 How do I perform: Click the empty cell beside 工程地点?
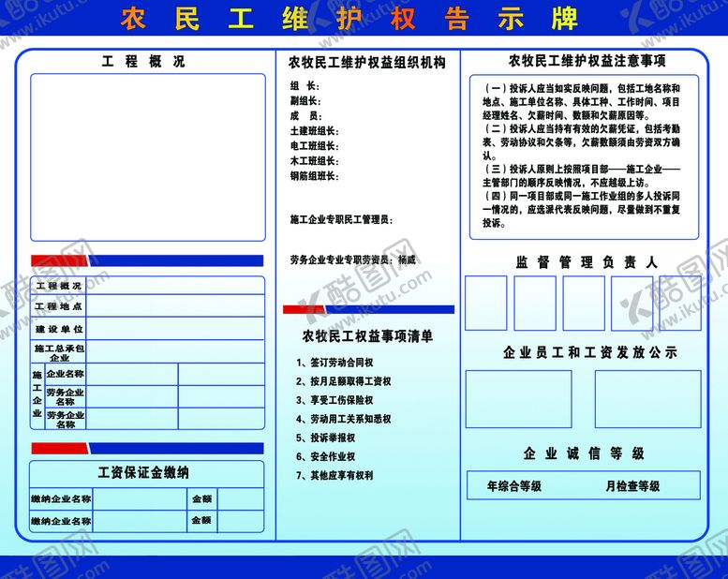(x=175, y=306)
